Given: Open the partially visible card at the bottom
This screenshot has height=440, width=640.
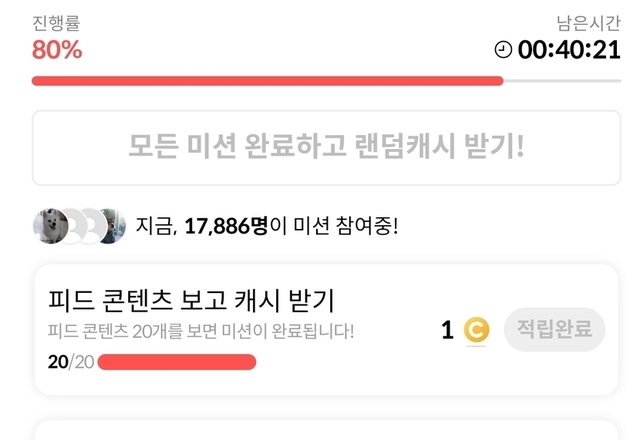Looking at the screenshot, I should click(320, 430).
